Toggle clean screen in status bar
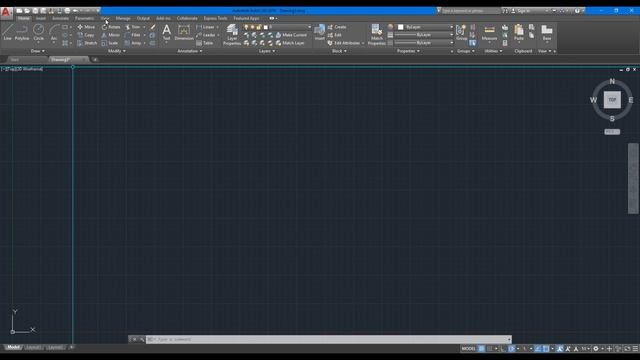The height and width of the screenshot is (360, 640). [x=627, y=349]
